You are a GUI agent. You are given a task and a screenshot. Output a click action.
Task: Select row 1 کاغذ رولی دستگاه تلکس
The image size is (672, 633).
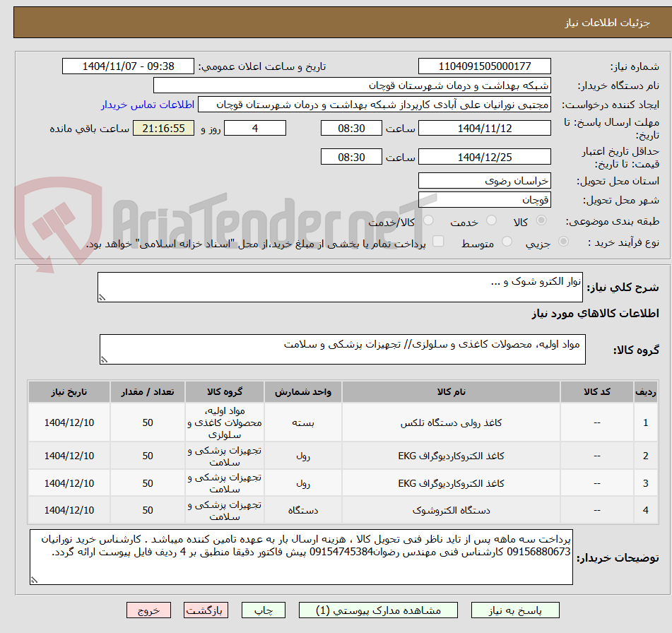pos(343,422)
